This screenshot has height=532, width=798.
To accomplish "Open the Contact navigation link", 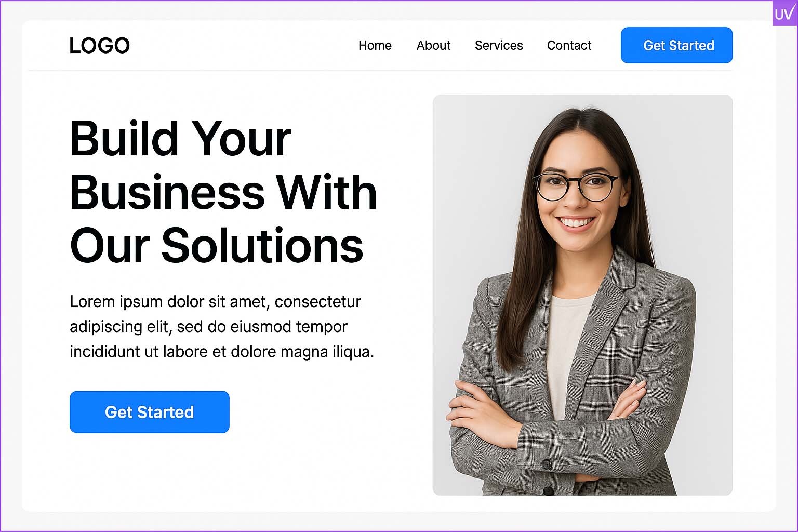I will 569,46.
